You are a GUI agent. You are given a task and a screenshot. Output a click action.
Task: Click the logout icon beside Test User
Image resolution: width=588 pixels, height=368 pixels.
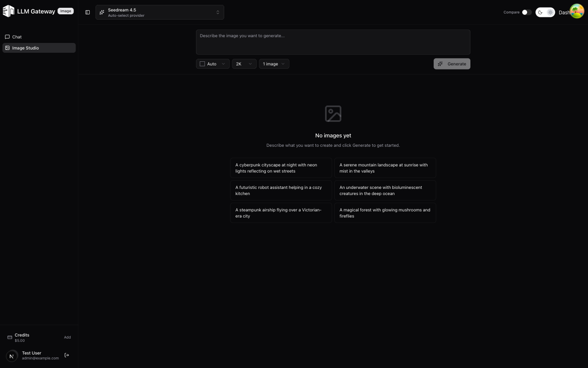pos(67,355)
